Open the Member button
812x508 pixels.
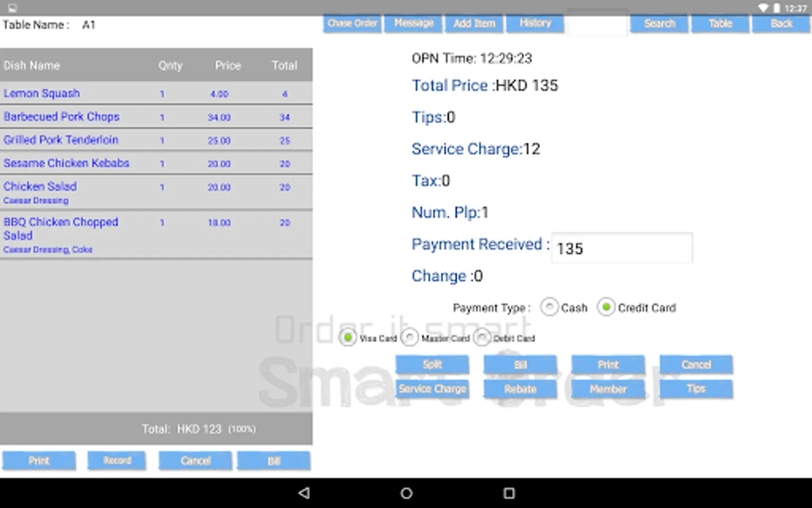pos(608,389)
